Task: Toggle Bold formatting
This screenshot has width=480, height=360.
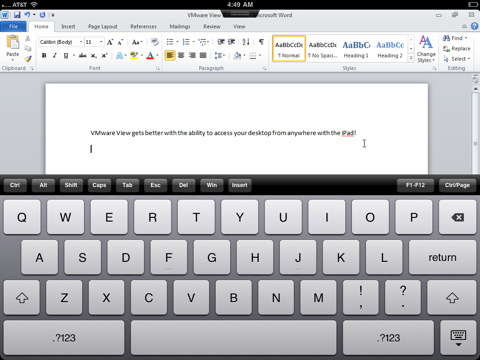Action: (44, 56)
